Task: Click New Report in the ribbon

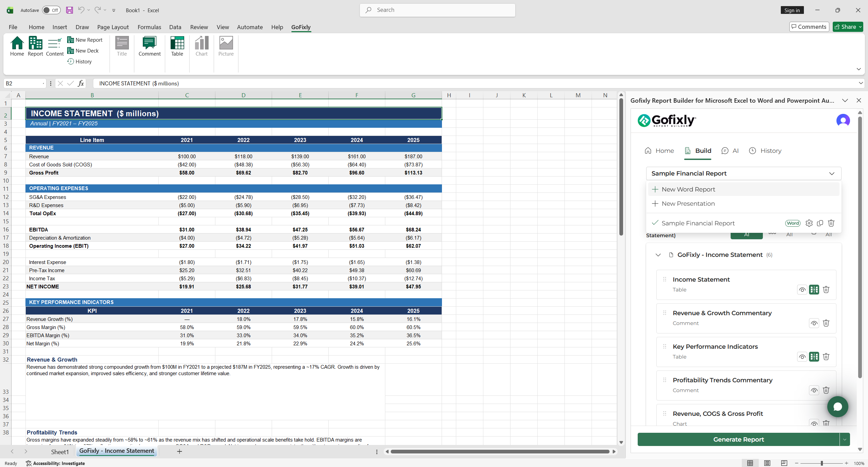Action: click(x=85, y=40)
